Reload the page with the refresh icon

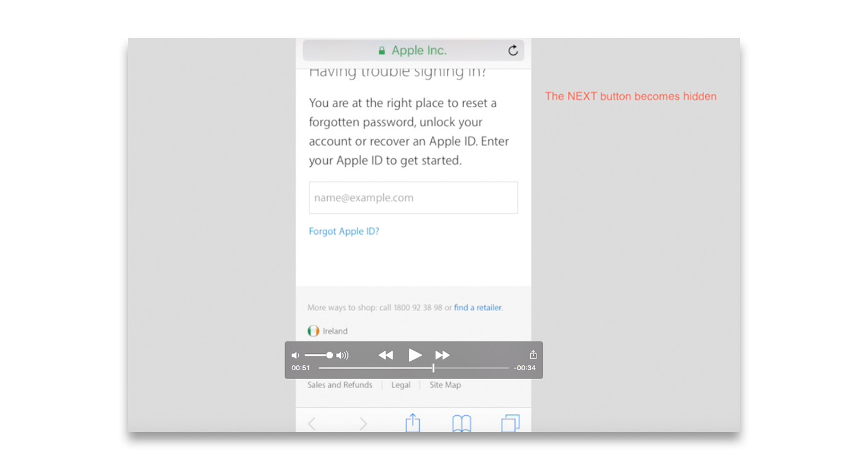click(x=513, y=50)
